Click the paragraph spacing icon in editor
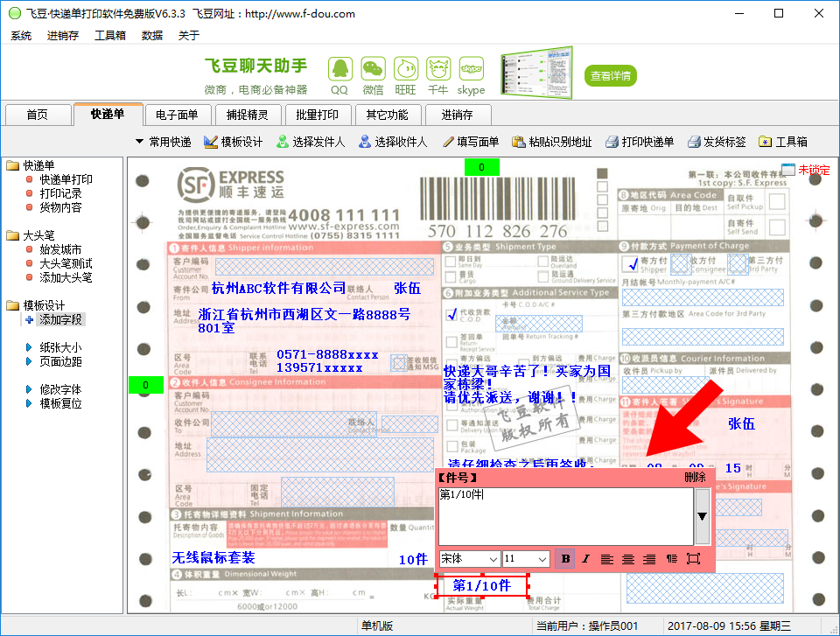840x636 pixels. coord(671,559)
